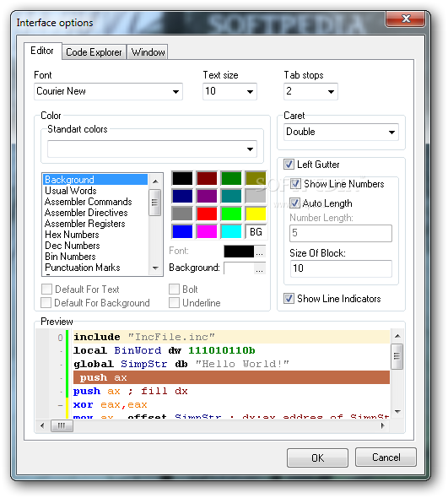The height and width of the screenshot is (498, 448).
Task: Click the Number Length input field
Action: pos(341,233)
